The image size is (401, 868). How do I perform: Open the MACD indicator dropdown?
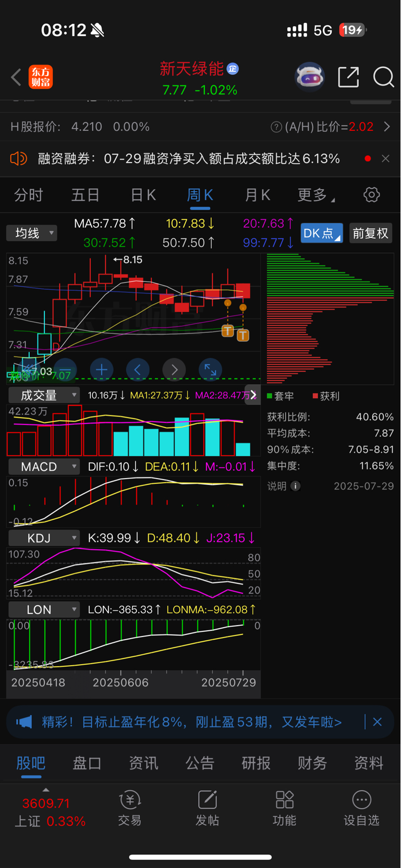pos(44,467)
